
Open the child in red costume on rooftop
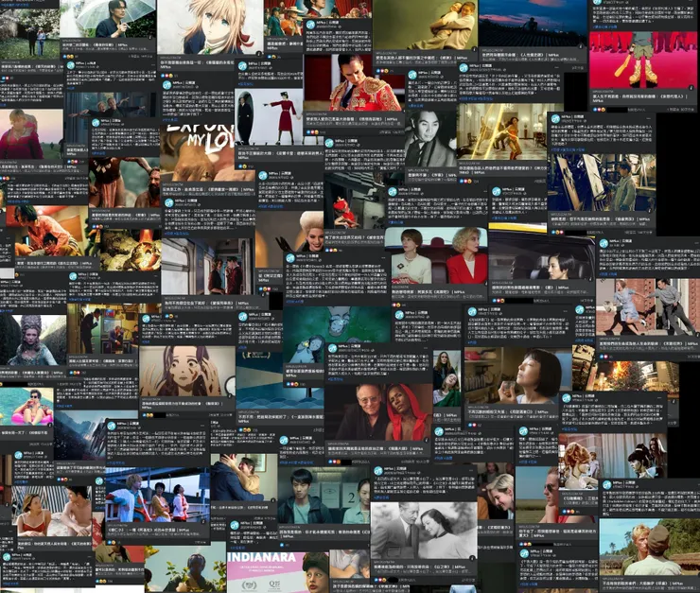pos(354,201)
